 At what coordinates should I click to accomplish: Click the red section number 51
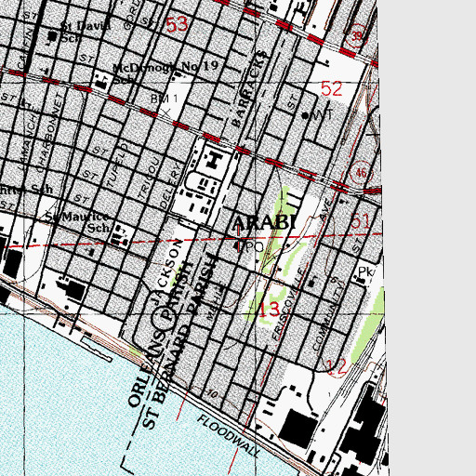pyautogui.click(x=361, y=222)
